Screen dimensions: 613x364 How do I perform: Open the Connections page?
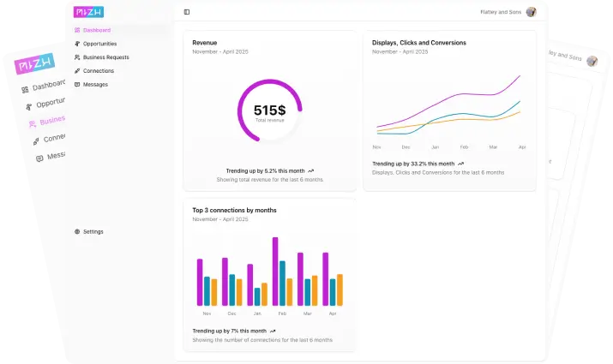[99, 71]
